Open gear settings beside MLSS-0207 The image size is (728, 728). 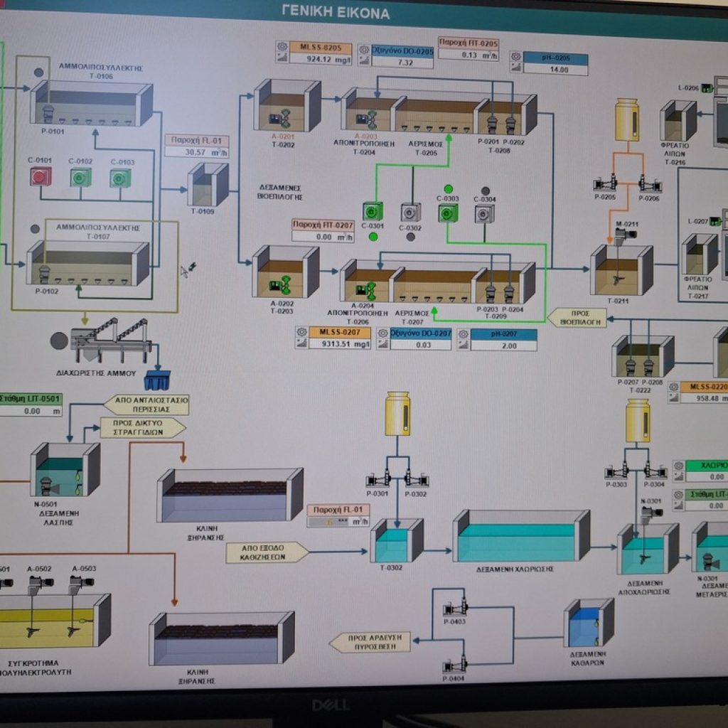[301, 332]
